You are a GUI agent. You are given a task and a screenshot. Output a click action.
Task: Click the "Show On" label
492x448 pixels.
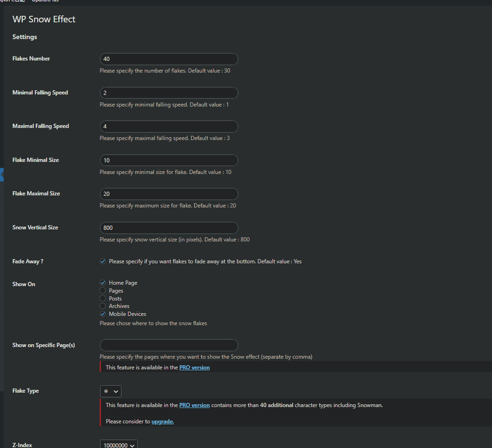point(24,284)
